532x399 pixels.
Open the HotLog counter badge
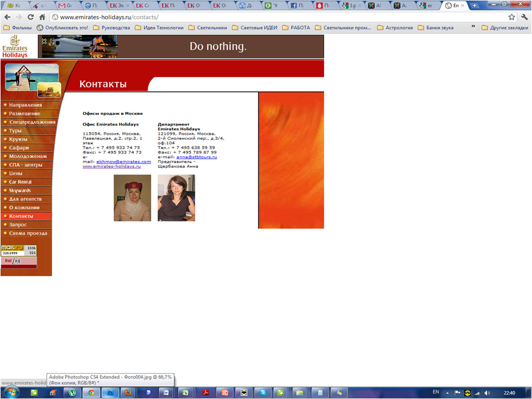[19, 262]
